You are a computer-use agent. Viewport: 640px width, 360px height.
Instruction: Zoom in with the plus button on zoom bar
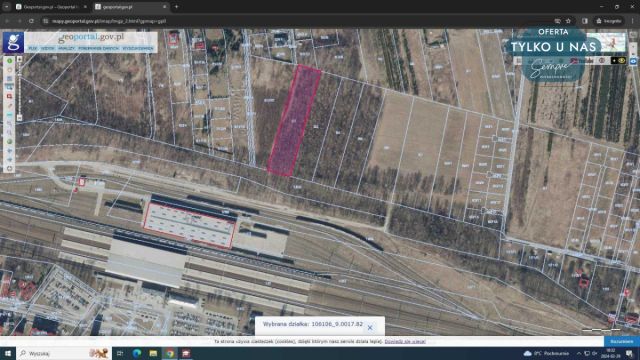(x=20, y=59)
